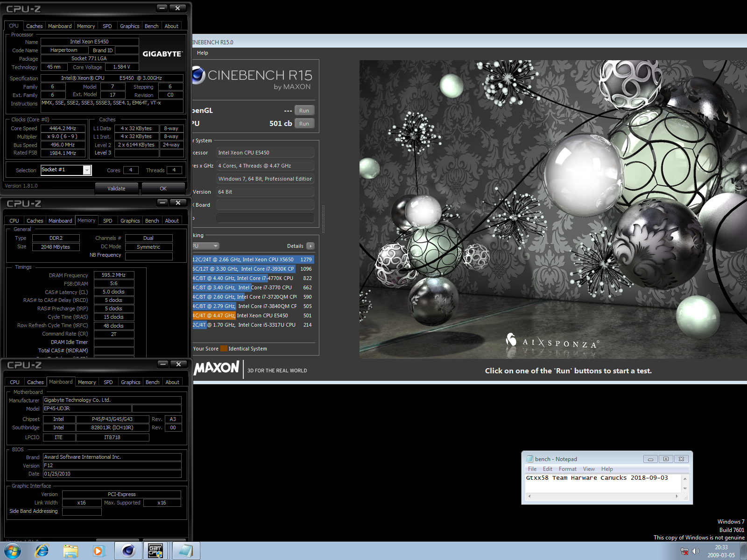The image size is (747, 560).
Task: Open Edit menu in Notepad
Action: (x=548, y=469)
